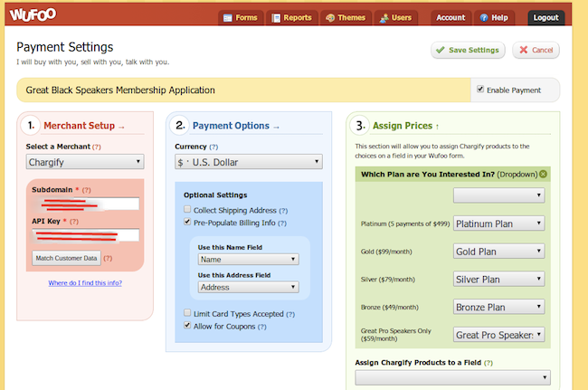Click the Users tab icon
This screenshot has width=588, height=390.
[x=384, y=18]
